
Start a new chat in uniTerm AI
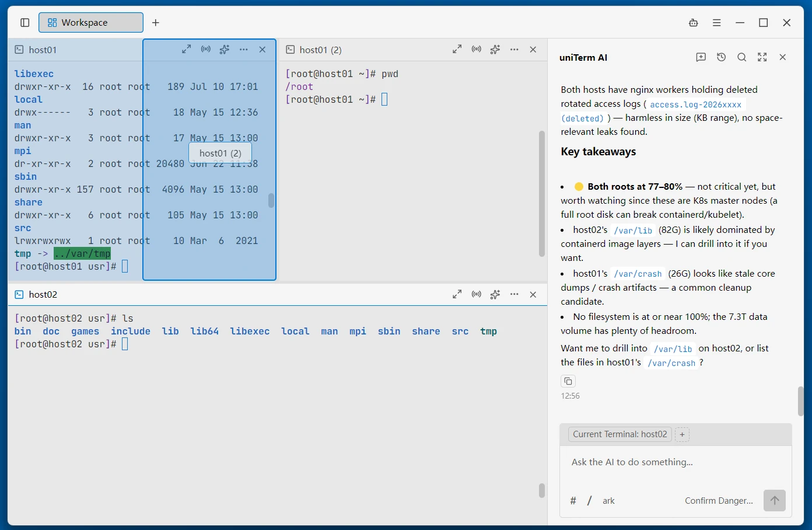pos(701,57)
